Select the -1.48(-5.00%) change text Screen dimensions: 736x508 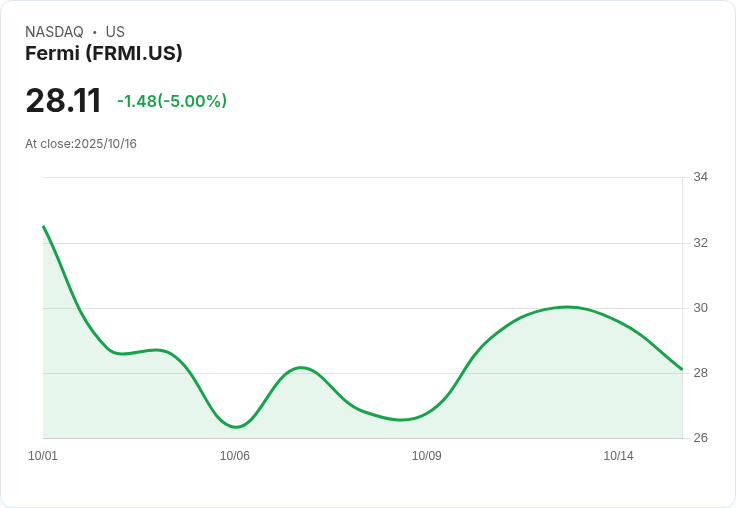172,101
